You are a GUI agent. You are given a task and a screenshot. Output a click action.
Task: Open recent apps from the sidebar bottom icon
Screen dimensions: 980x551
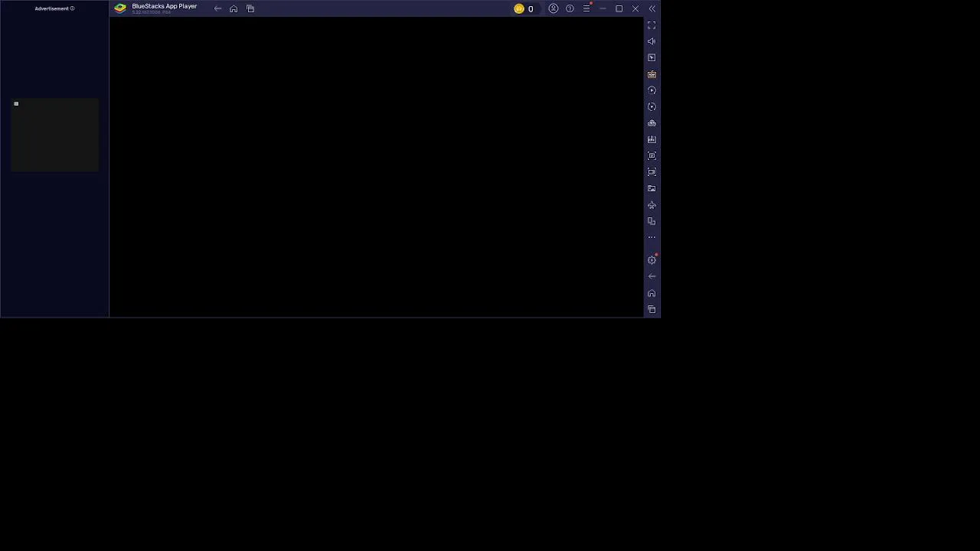point(652,309)
